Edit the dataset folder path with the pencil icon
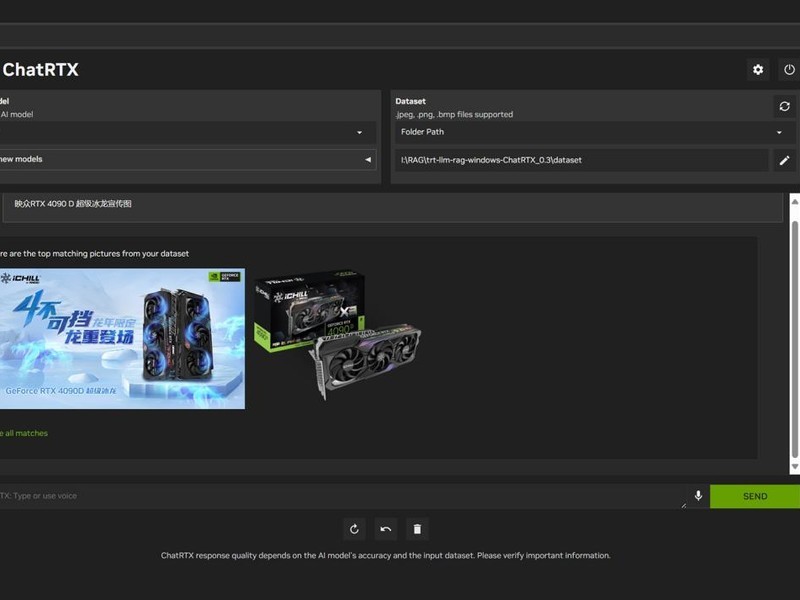 [784, 160]
